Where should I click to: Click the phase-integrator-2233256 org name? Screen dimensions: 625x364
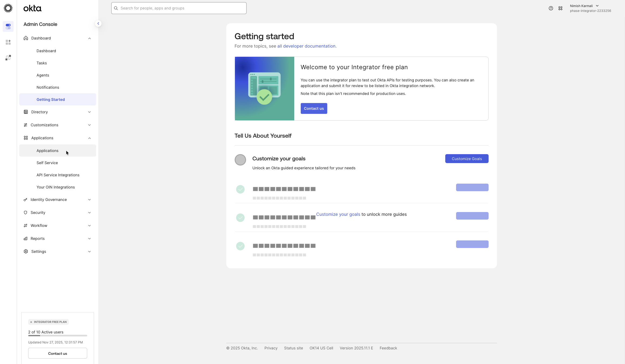point(590,11)
